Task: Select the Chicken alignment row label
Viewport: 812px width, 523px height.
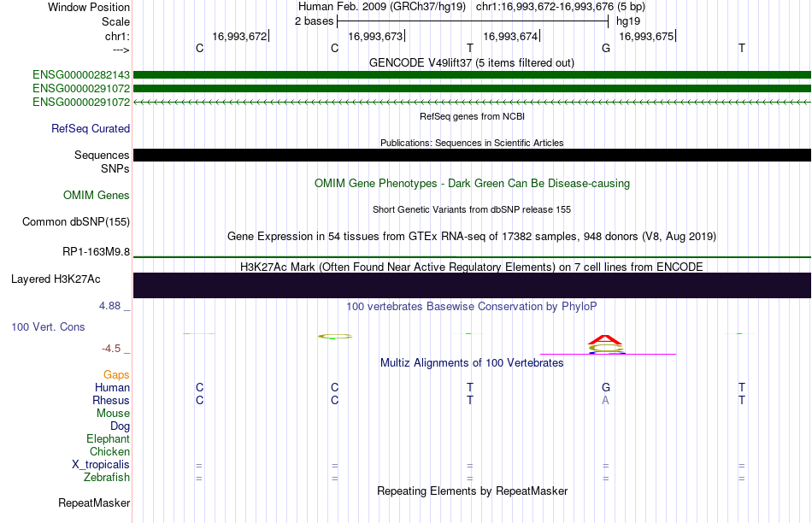Action: [109, 451]
